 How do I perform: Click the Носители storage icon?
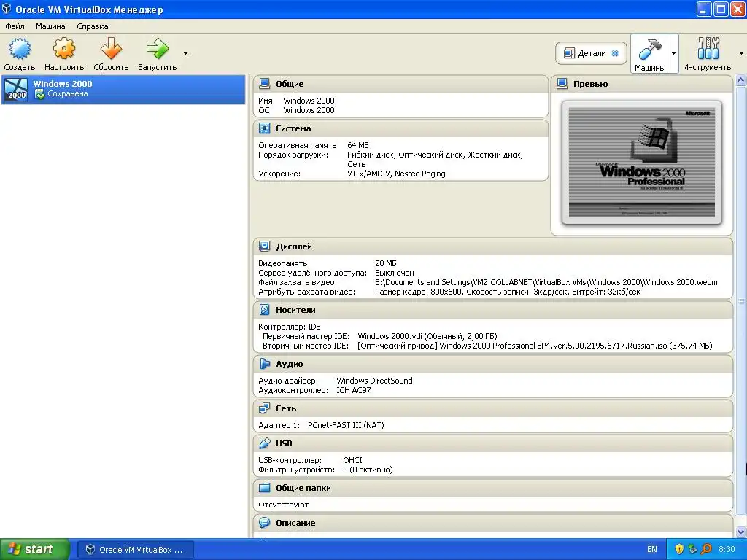tap(264, 309)
